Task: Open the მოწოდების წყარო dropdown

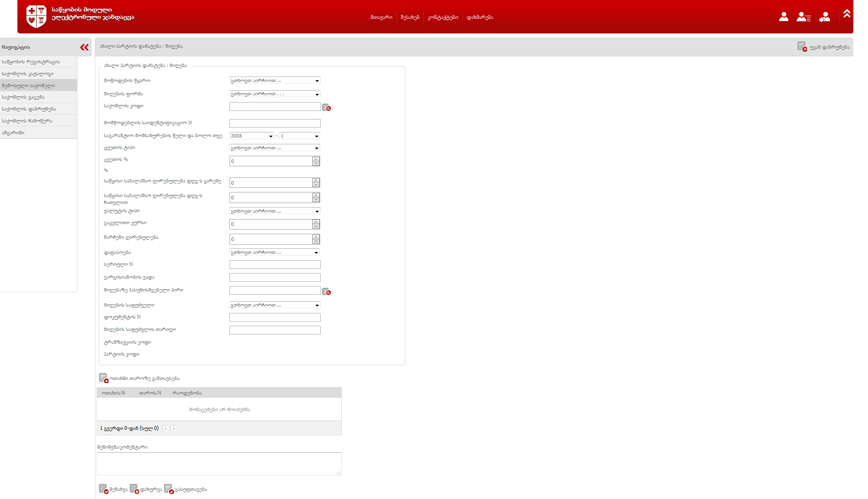Action: tap(274, 81)
